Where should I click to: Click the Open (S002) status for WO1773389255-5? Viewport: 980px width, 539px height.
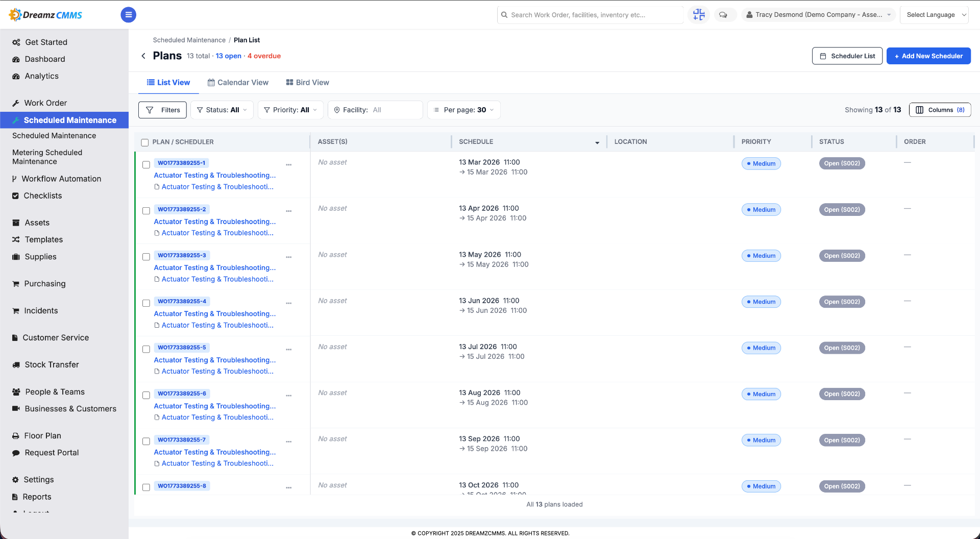pyautogui.click(x=842, y=348)
